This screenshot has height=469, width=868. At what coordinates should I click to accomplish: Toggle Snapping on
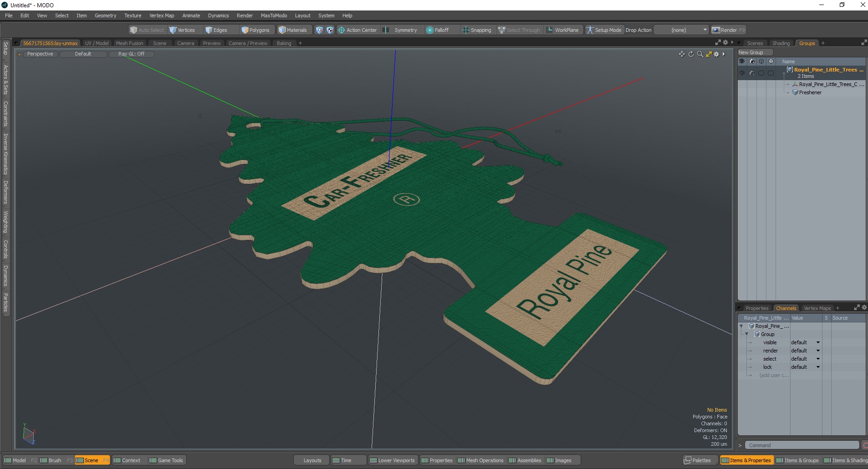coord(477,30)
